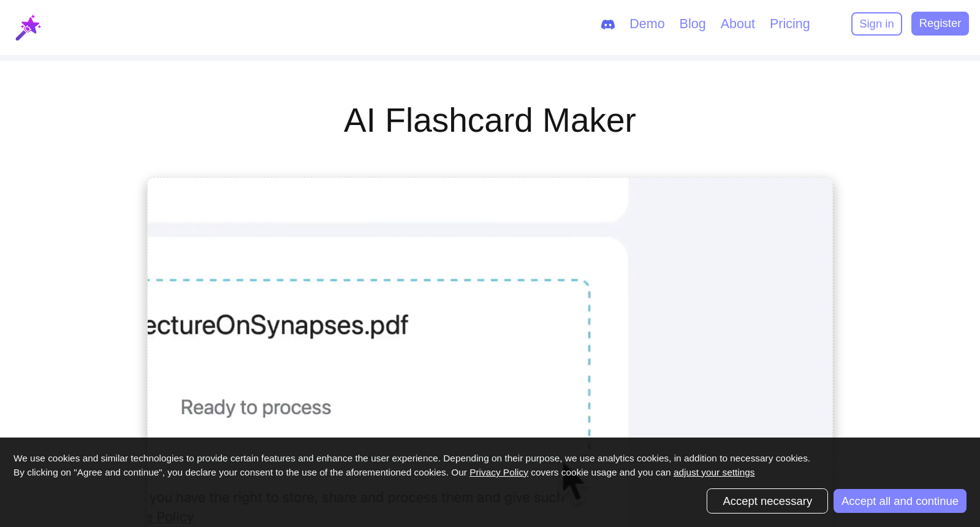Open the Demo page
The image size is (980, 527).
pos(647,24)
